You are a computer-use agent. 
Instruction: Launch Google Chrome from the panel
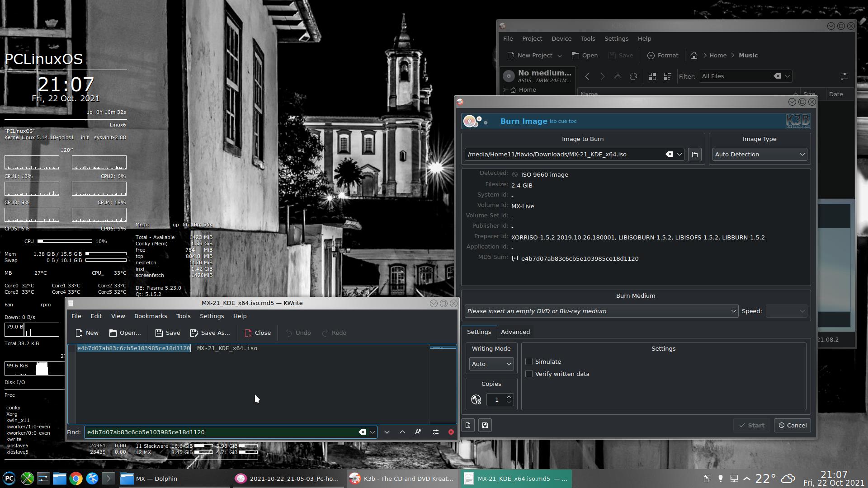(x=76, y=479)
